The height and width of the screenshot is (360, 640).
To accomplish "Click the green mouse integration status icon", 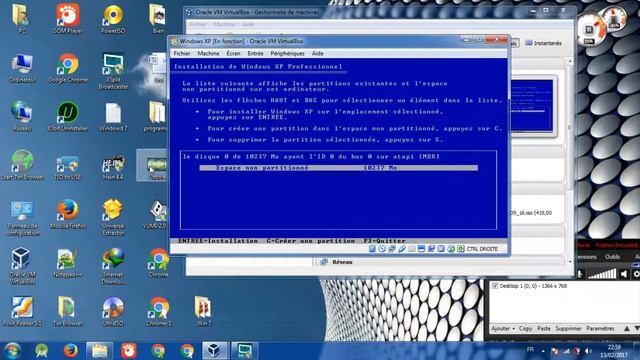I will [451, 249].
